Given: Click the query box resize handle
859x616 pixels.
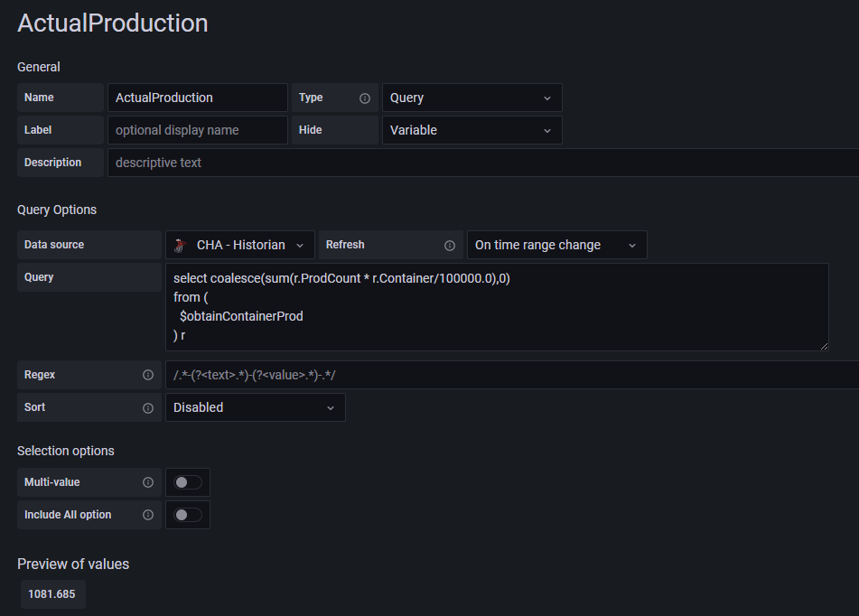Looking at the screenshot, I should coord(823,345).
